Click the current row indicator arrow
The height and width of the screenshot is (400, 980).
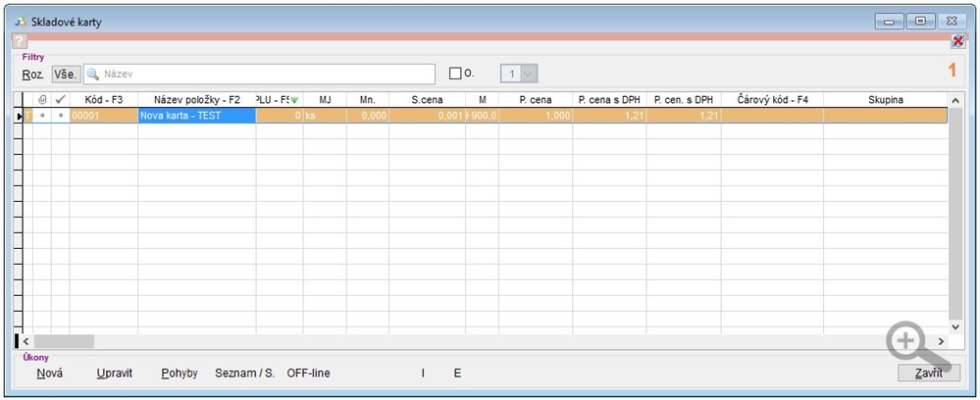[x=20, y=116]
